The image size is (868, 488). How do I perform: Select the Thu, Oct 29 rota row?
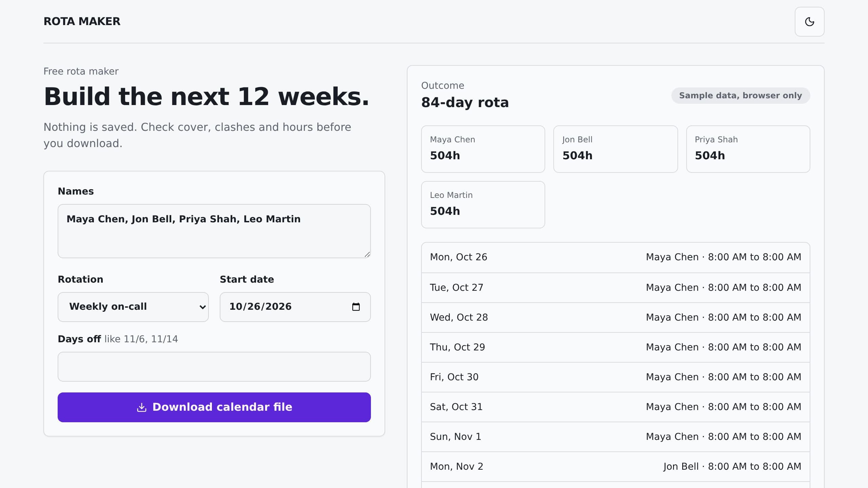pyautogui.click(x=615, y=347)
